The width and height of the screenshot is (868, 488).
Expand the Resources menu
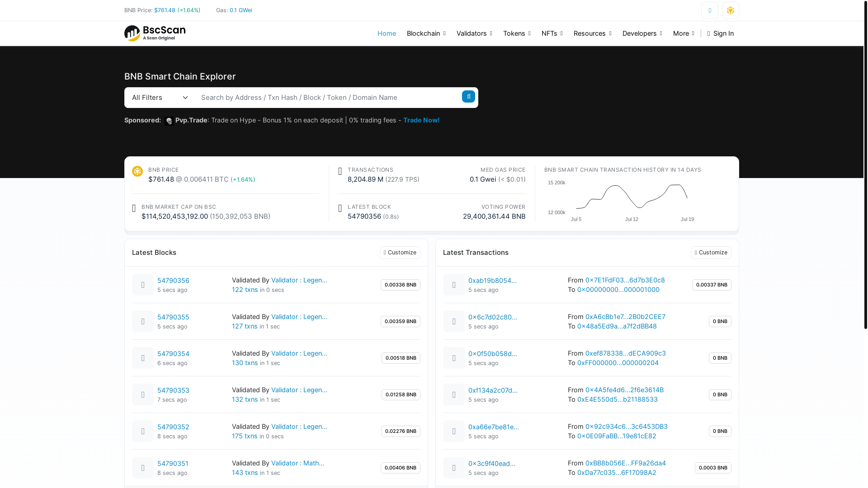pos(592,33)
